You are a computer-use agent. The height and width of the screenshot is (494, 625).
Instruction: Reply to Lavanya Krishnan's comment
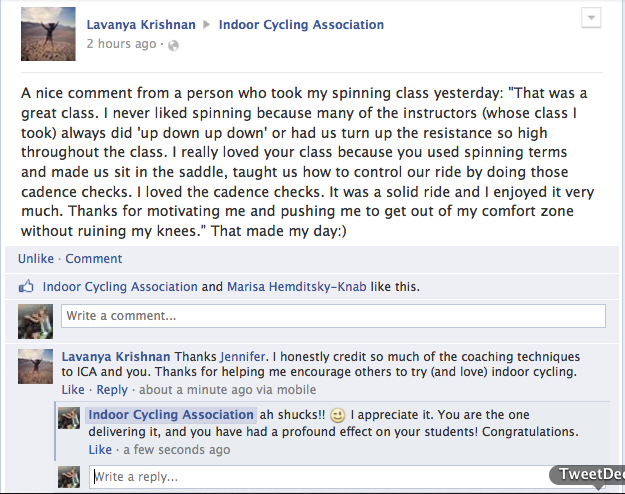112,390
